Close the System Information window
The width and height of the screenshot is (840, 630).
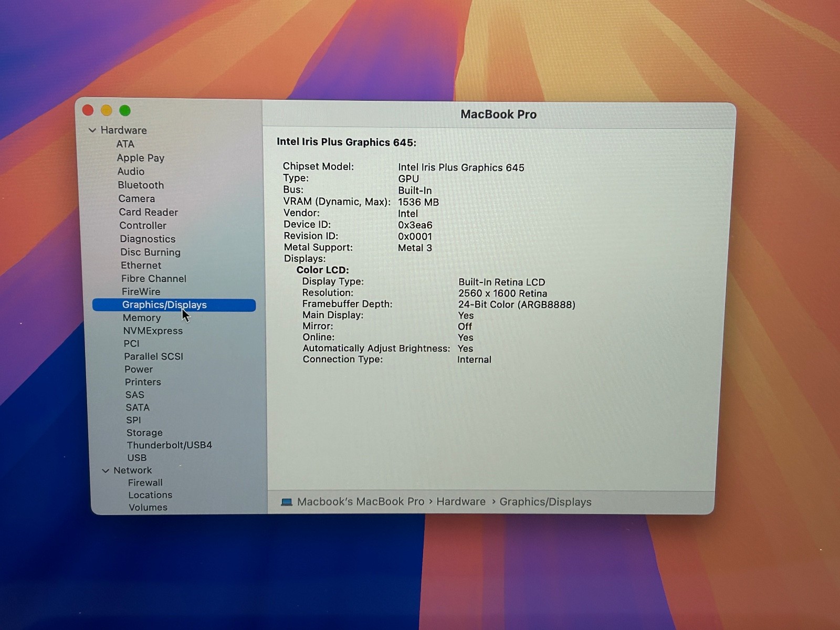coord(88,110)
